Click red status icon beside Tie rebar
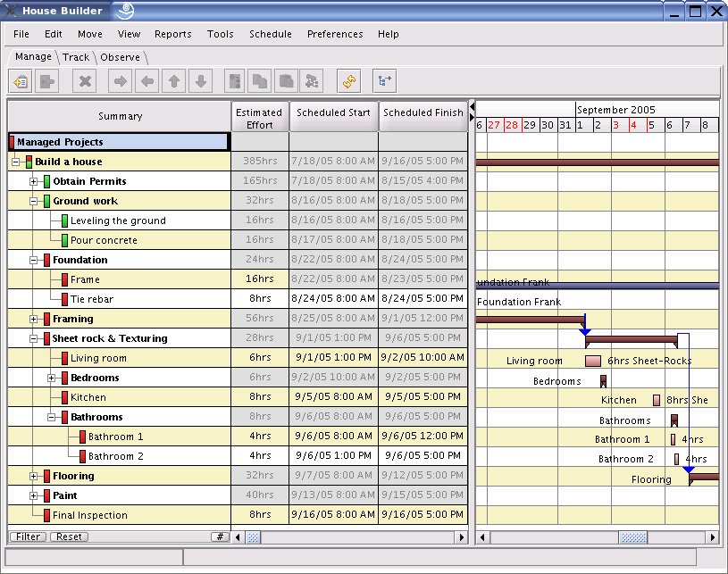Screen dimensions: 728x574 (64, 299)
